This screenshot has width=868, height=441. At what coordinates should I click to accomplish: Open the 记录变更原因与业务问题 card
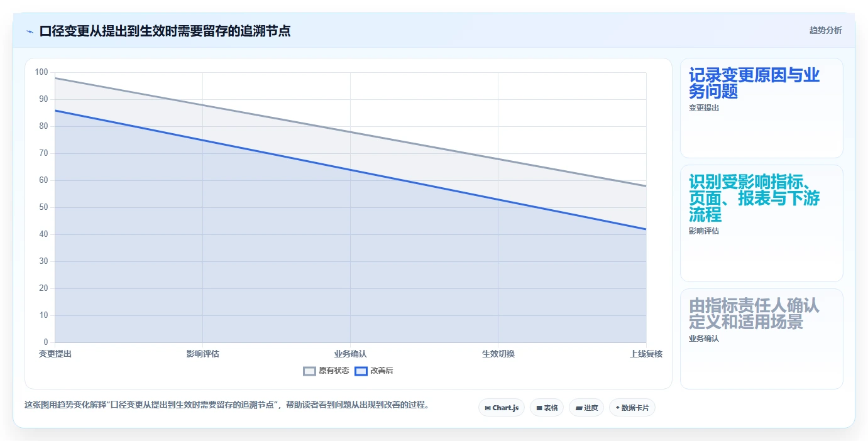coord(762,107)
